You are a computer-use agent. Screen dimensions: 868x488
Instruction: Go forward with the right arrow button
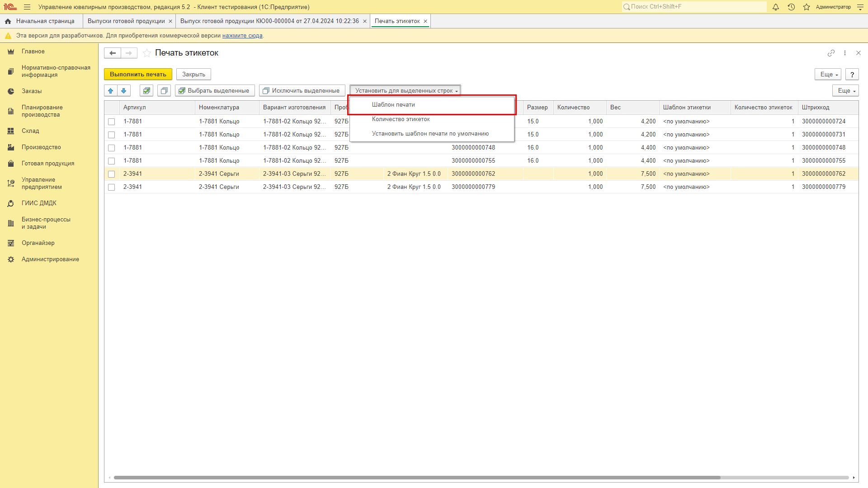point(129,53)
